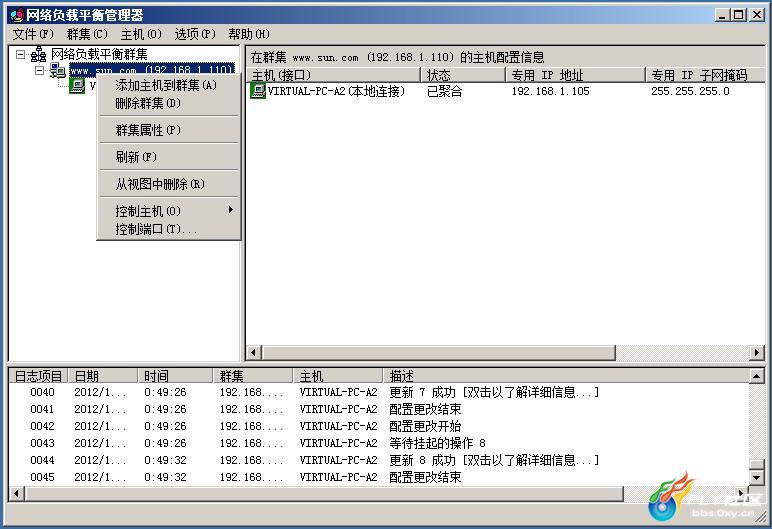Screen dimensions: 772x529
Task: Minimize the 网络负载平衡管理器 window
Action: click(722, 15)
